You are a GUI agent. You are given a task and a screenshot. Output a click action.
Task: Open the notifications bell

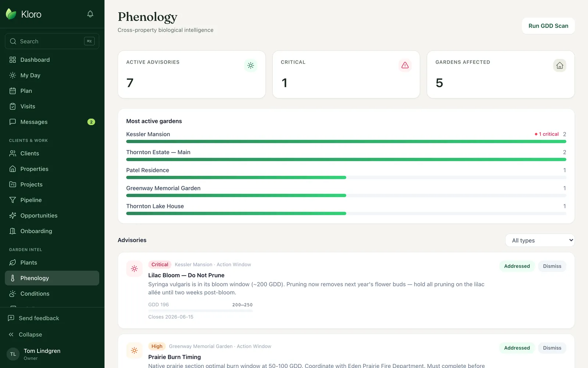pos(90,14)
